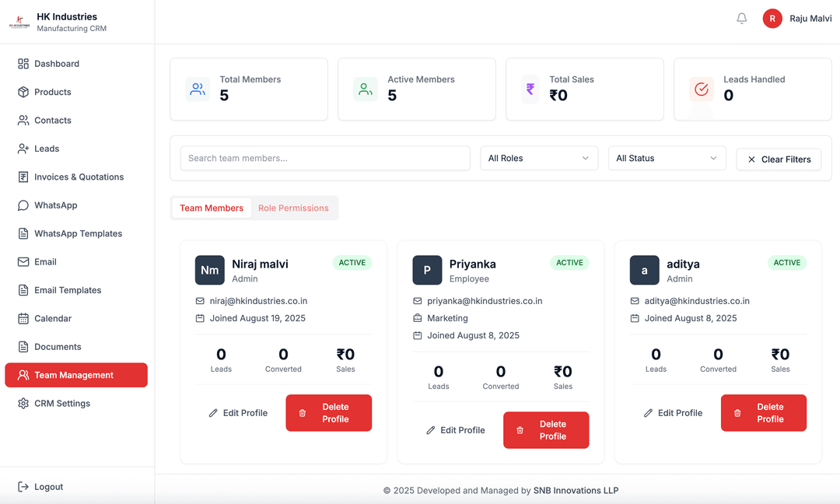The width and height of the screenshot is (840, 504).
Task: Click the Logout arrow icon
Action: (23, 486)
